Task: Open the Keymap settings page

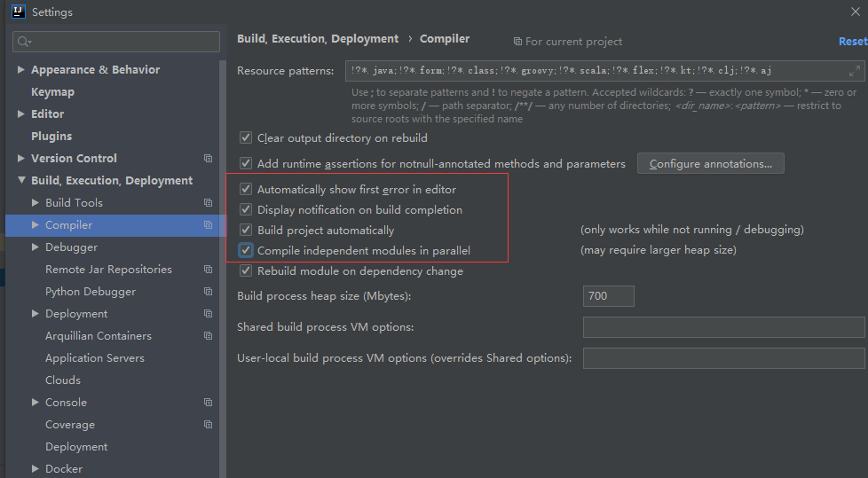Action: (x=52, y=92)
